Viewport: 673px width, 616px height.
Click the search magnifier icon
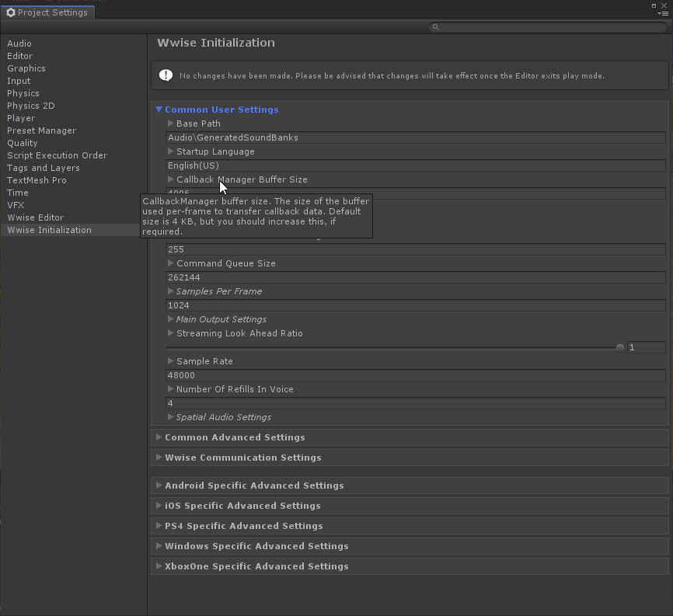[x=435, y=27]
